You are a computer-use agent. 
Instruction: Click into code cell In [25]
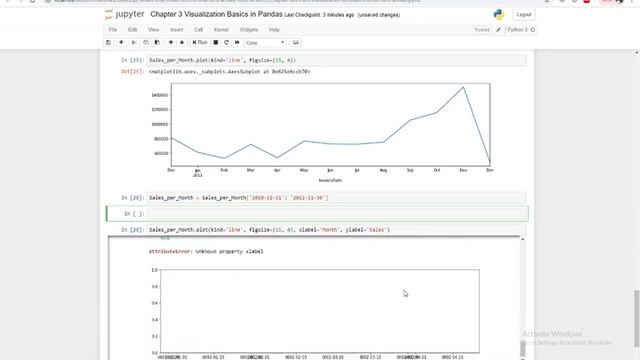(x=336, y=60)
